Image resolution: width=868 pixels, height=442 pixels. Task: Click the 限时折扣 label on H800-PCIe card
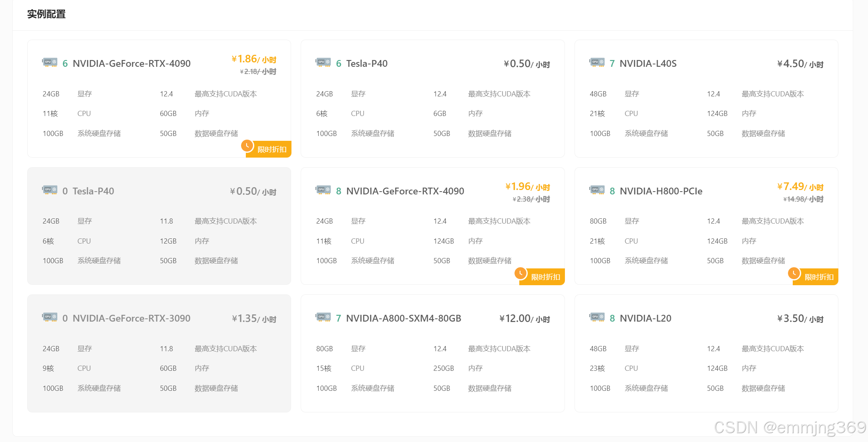tap(819, 277)
